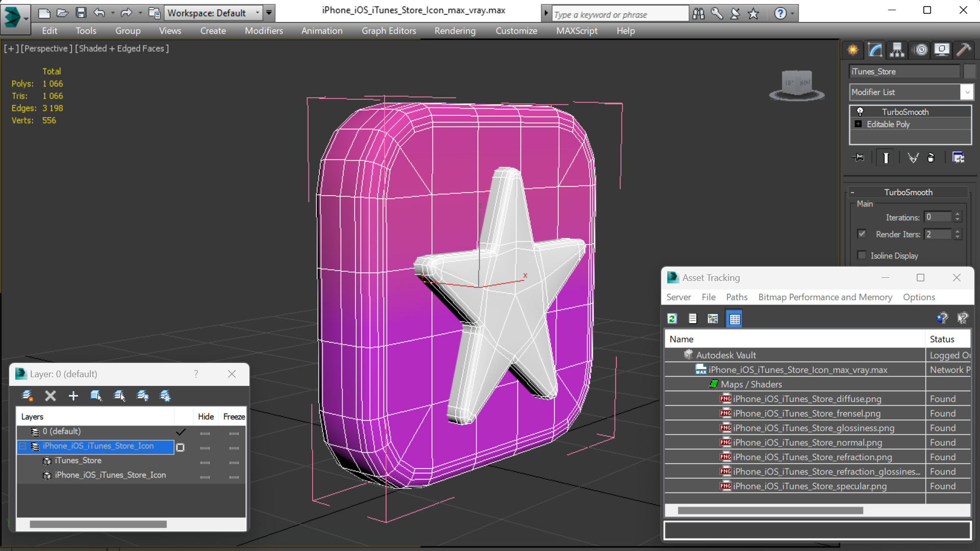The image size is (980, 551).
Task: Click the keyword search input field
Action: click(x=620, y=14)
